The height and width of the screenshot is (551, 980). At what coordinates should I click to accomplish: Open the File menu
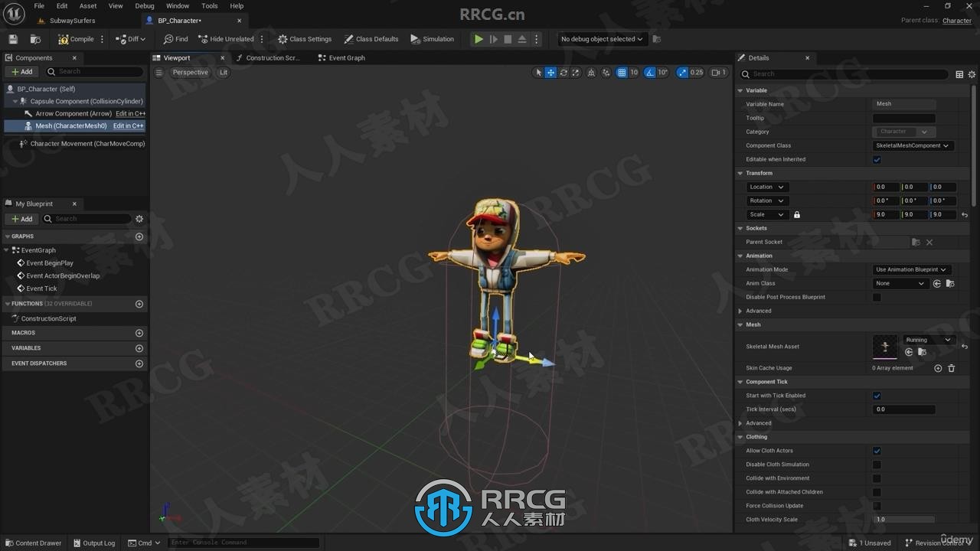pos(39,5)
